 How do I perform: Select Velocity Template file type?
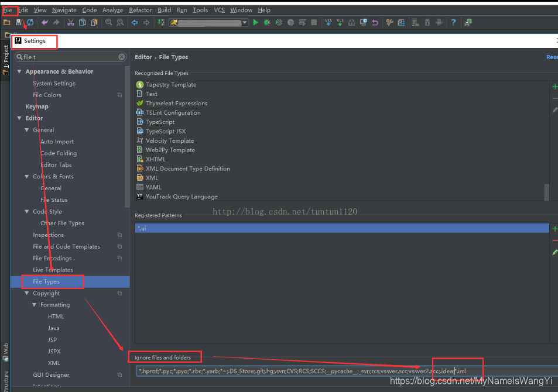170,140
